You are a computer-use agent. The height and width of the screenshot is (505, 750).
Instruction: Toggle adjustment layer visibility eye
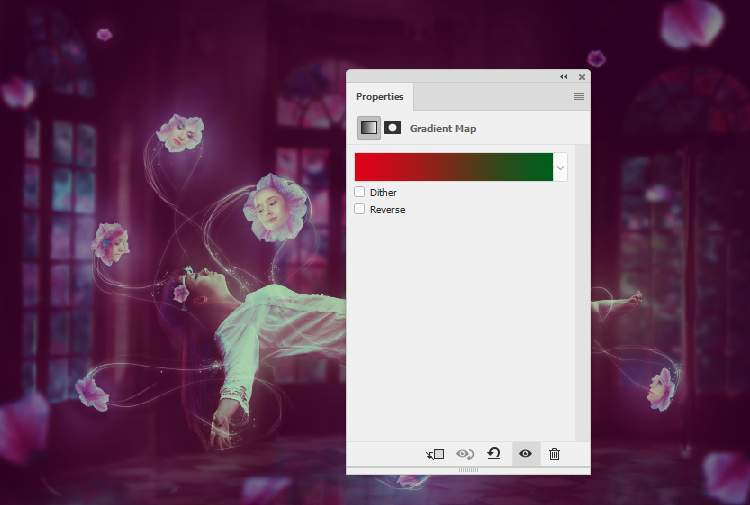(526, 453)
